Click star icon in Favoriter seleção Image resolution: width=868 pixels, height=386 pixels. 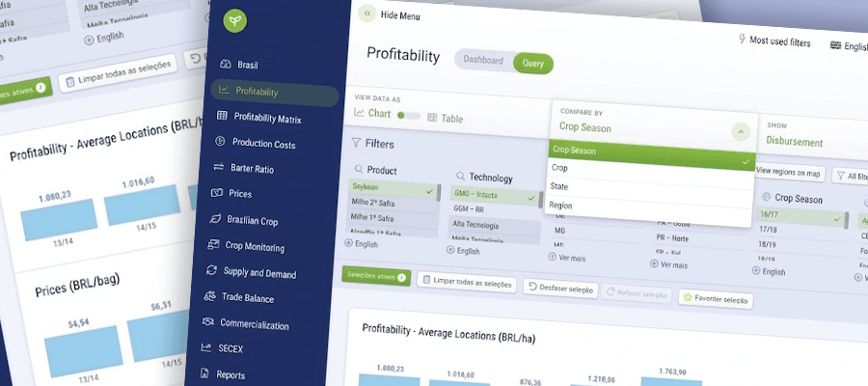(x=688, y=298)
